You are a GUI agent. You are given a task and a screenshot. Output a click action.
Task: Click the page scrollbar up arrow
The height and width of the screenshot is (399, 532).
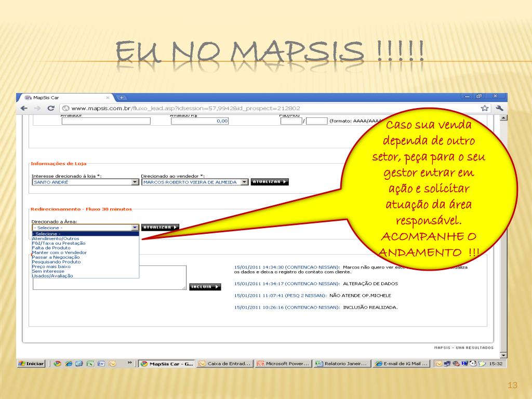503,118
